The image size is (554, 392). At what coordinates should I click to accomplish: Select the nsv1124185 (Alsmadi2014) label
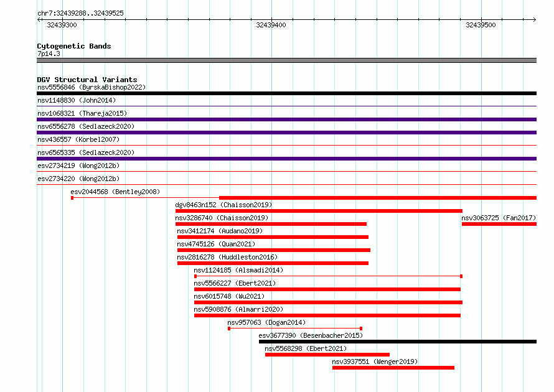pos(238,270)
